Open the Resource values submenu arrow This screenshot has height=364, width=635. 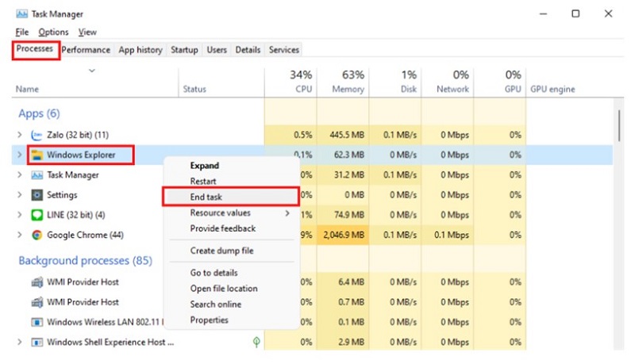coord(287,213)
